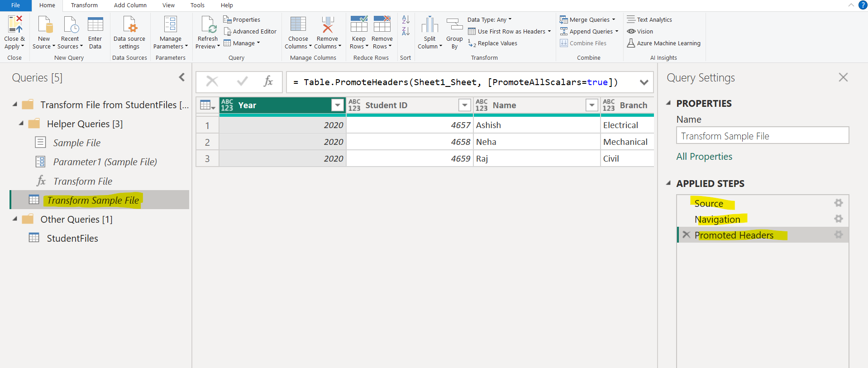Open the Add Column tab

[130, 5]
